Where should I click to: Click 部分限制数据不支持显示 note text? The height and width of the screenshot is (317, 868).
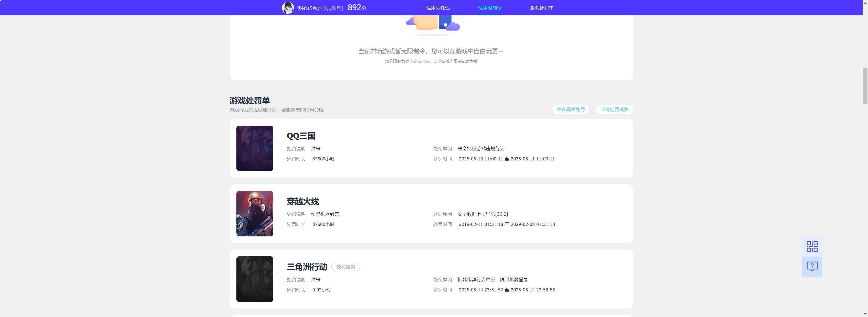431,61
